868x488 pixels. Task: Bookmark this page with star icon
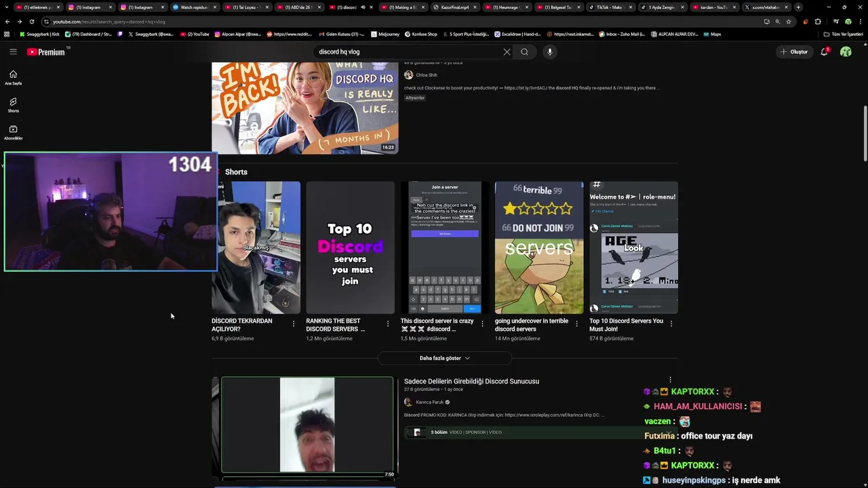[789, 22]
